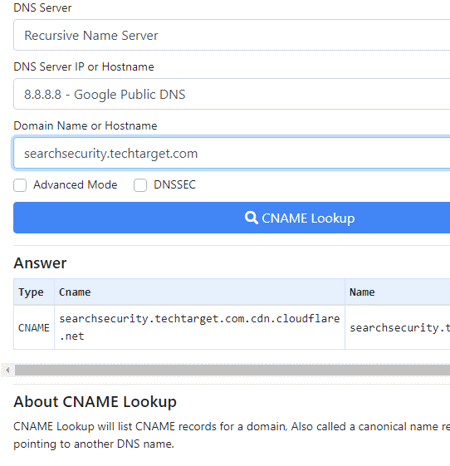450x466 pixels.
Task: Enable the Advanced Mode checkbox
Action: pos(20,185)
